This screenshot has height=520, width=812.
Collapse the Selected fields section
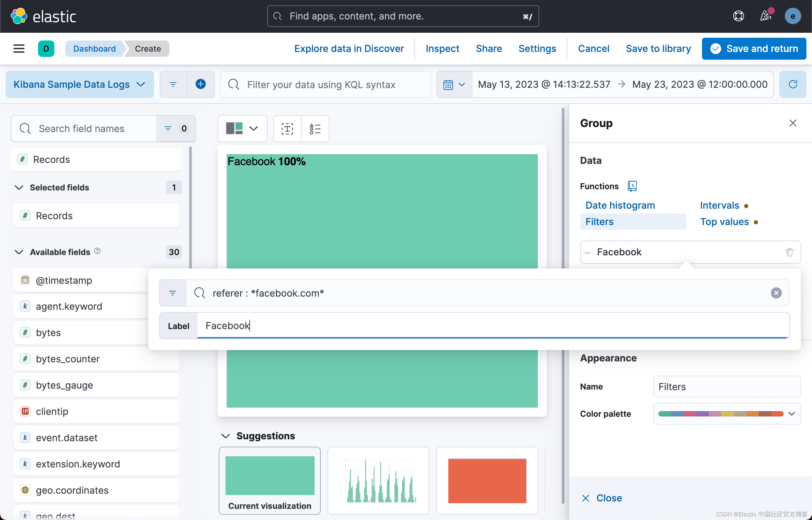pos(19,187)
